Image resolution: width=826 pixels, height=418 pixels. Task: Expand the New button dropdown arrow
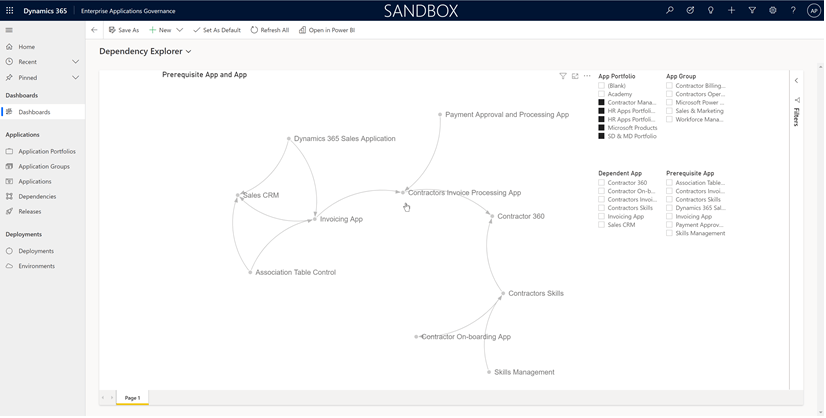coord(180,30)
